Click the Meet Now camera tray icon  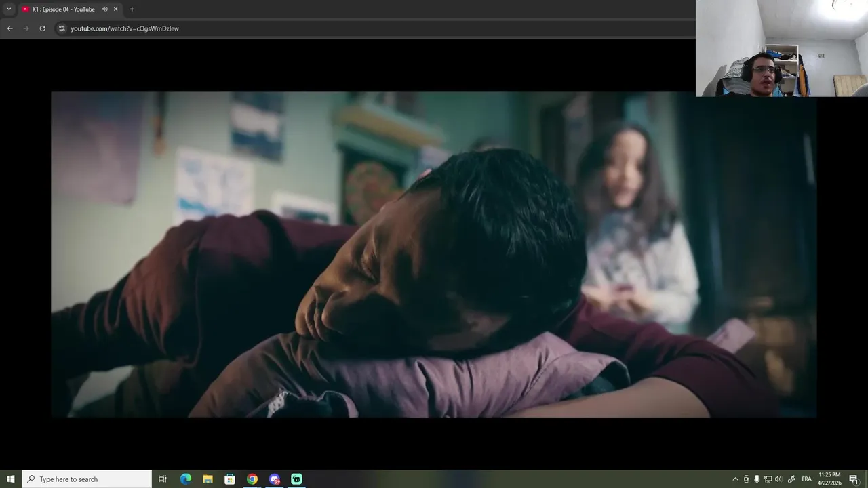coord(747,479)
